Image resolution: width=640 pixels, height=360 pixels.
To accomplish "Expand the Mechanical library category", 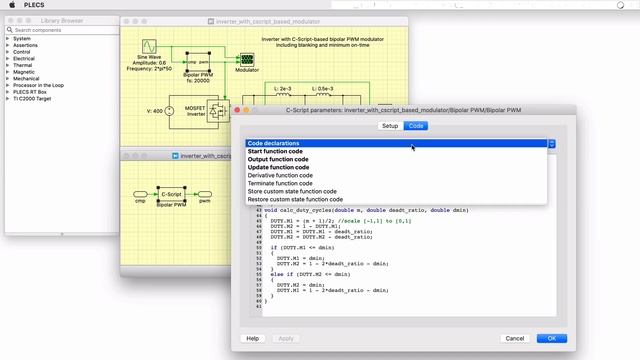I will (x=8, y=78).
